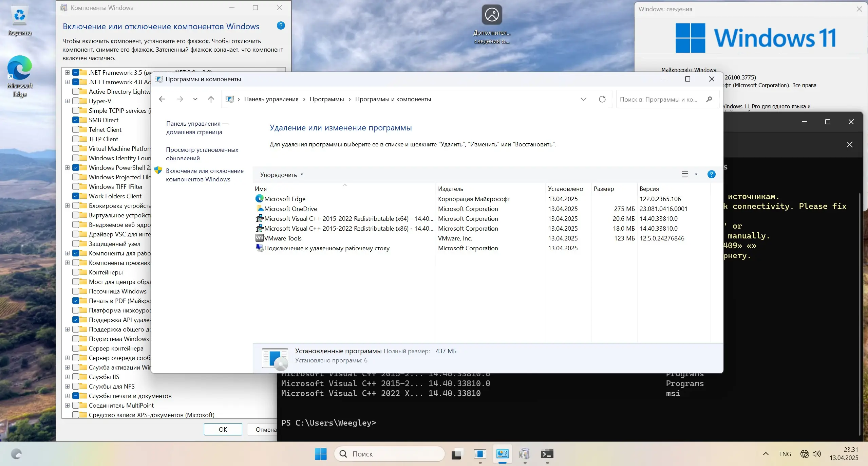Sort list by Издатель column header

(450, 189)
